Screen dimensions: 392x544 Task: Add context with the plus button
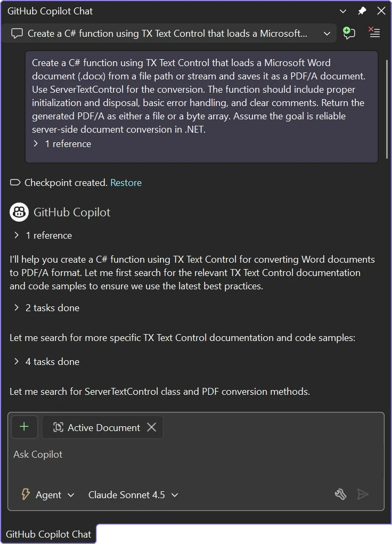pyautogui.click(x=24, y=427)
